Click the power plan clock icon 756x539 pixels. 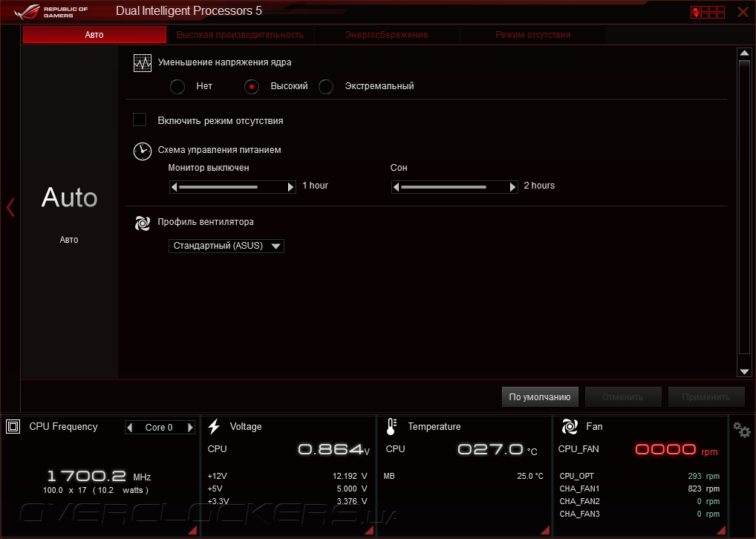tap(143, 151)
